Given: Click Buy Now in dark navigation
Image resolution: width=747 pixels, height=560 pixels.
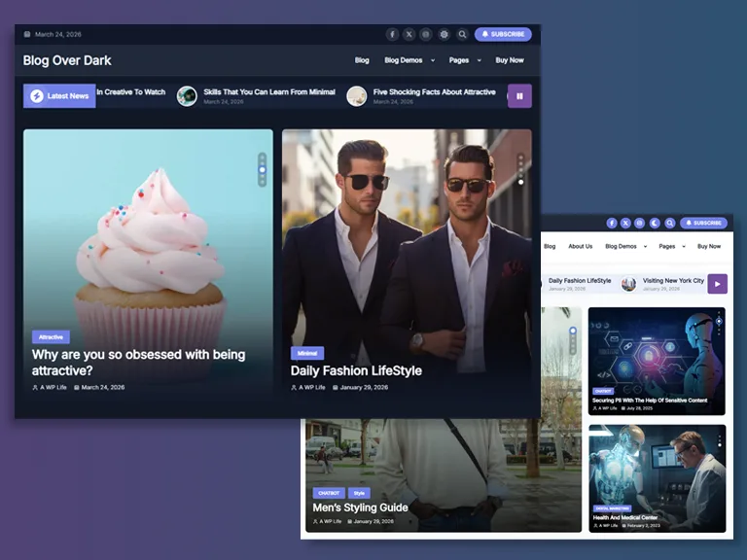Looking at the screenshot, I should click(x=510, y=60).
